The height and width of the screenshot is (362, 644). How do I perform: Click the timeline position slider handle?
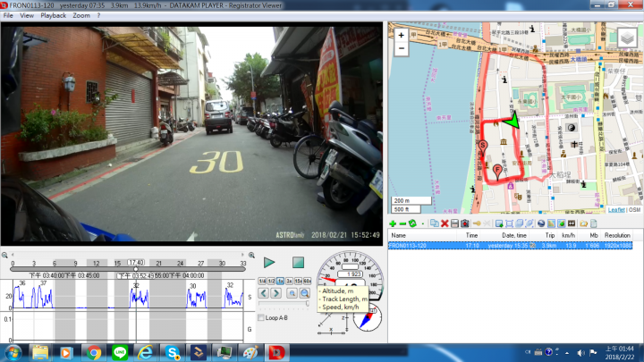coord(136,268)
